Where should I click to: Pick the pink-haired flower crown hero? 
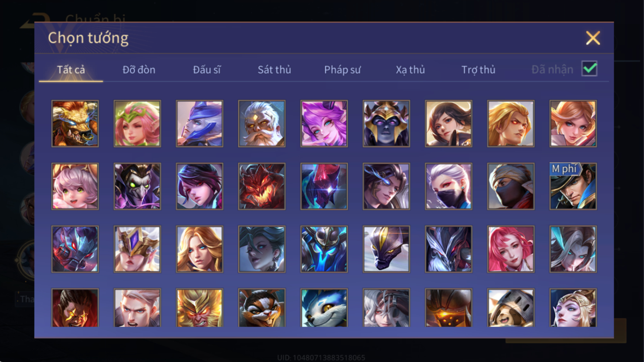click(x=137, y=124)
